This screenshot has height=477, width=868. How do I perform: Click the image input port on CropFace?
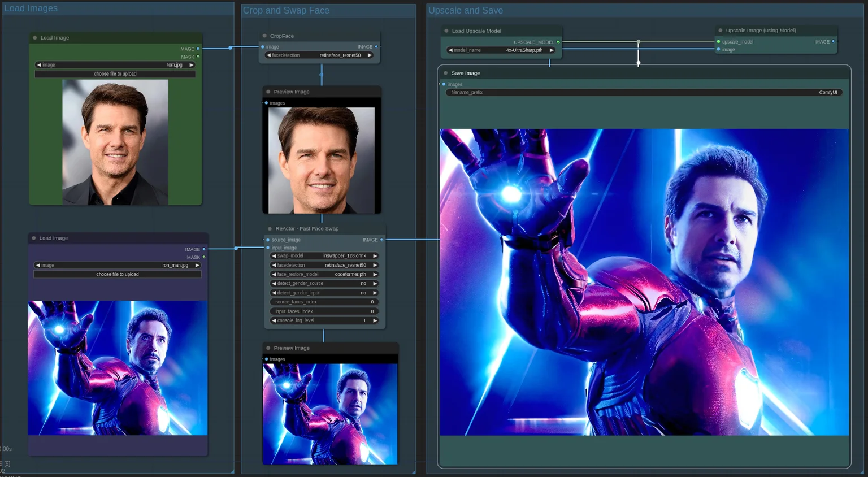pos(263,47)
